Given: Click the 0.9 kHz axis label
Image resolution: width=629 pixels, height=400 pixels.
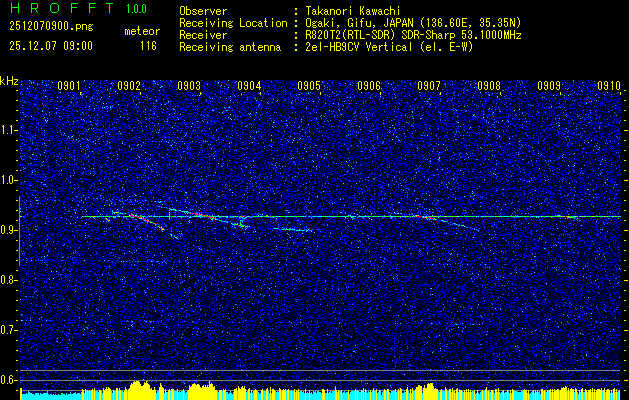Looking at the screenshot, I should click(x=9, y=230).
